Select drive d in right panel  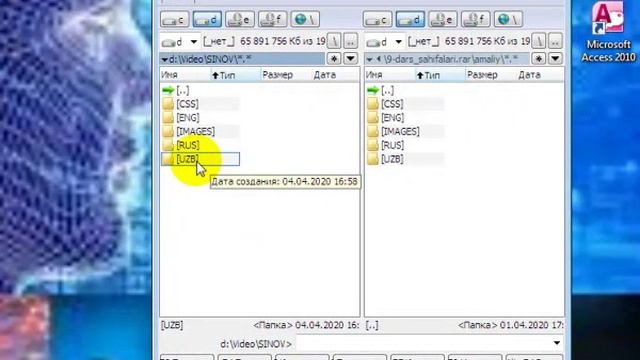410,19
